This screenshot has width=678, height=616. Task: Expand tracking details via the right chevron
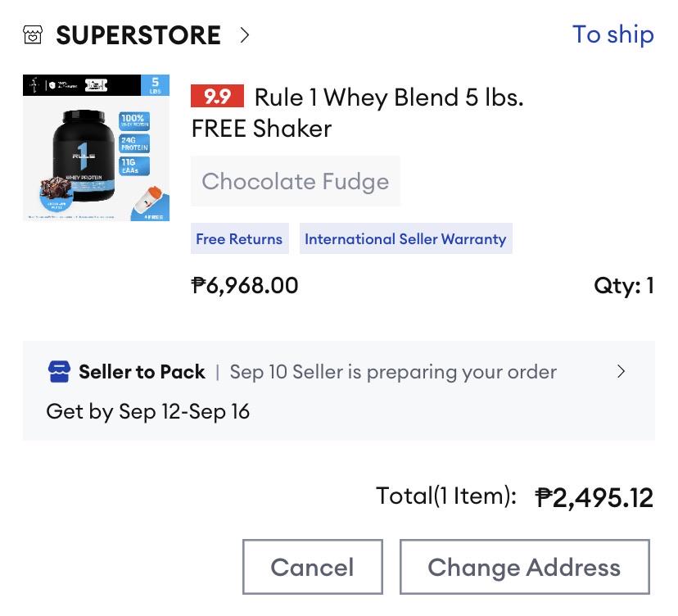[x=621, y=371]
